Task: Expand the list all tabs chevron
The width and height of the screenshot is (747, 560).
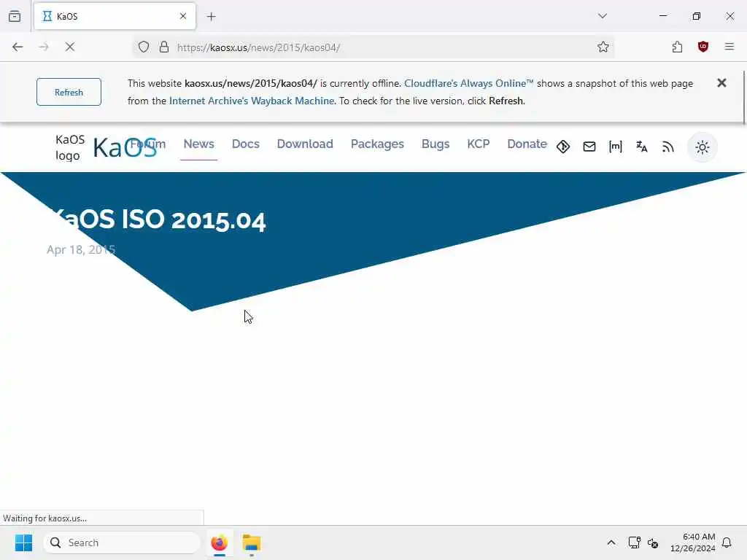Action: (603, 16)
